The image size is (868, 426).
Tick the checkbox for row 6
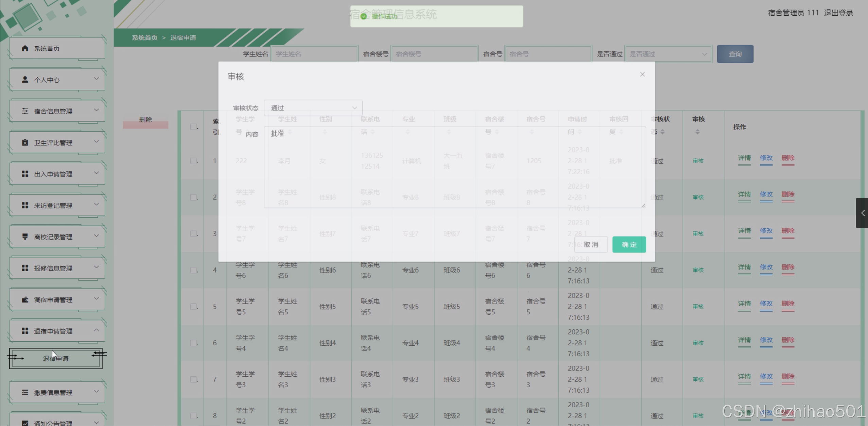pyautogui.click(x=193, y=343)
